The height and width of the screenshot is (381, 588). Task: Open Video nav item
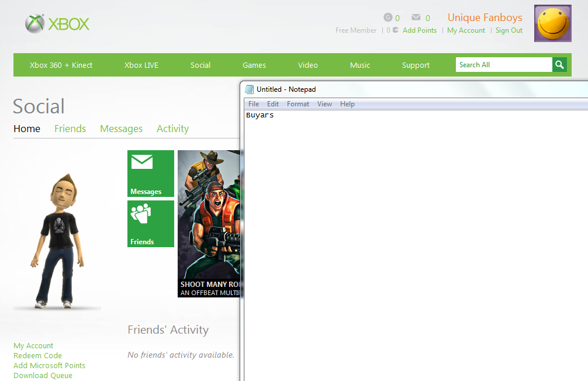(308, 65)
